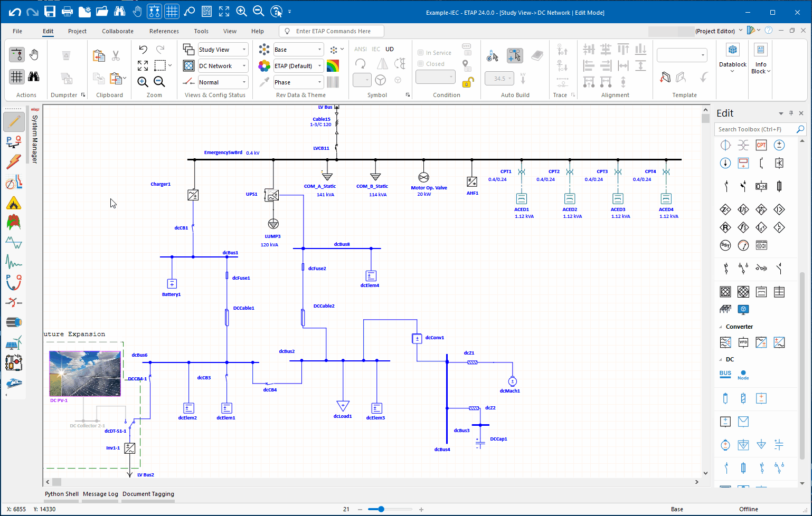The height and width of the screenshot is (516, 812).
Task: Collapse the Converter section in toolbox
Action: coord(721,327)
